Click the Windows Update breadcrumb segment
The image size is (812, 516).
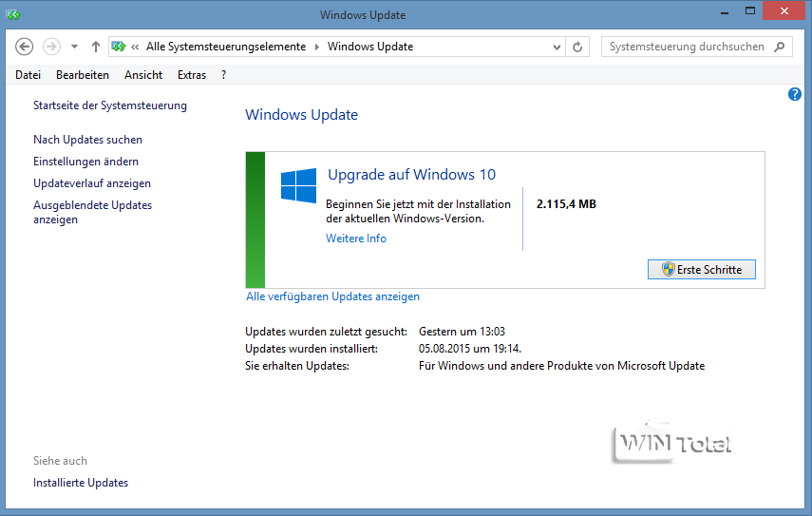point(370,47)
